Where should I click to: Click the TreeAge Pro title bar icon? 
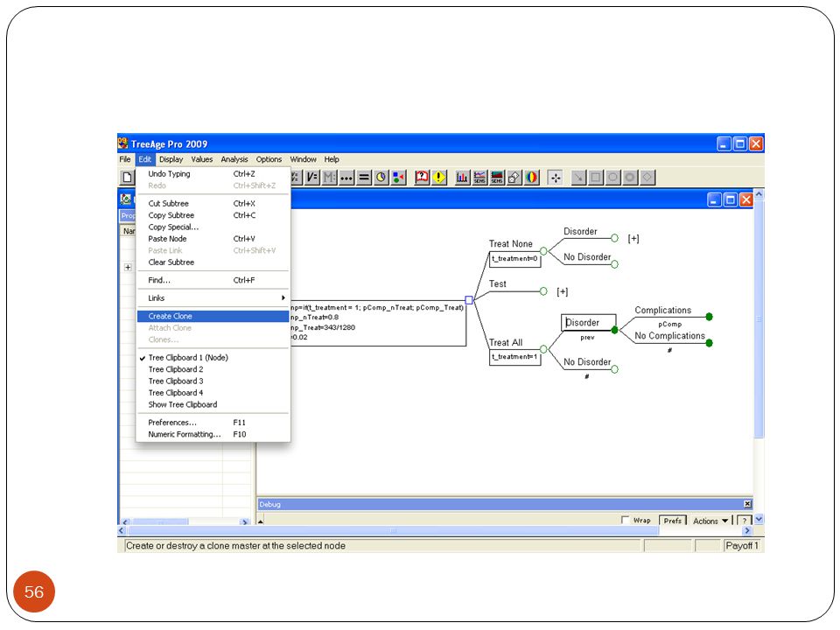(123, 143)
